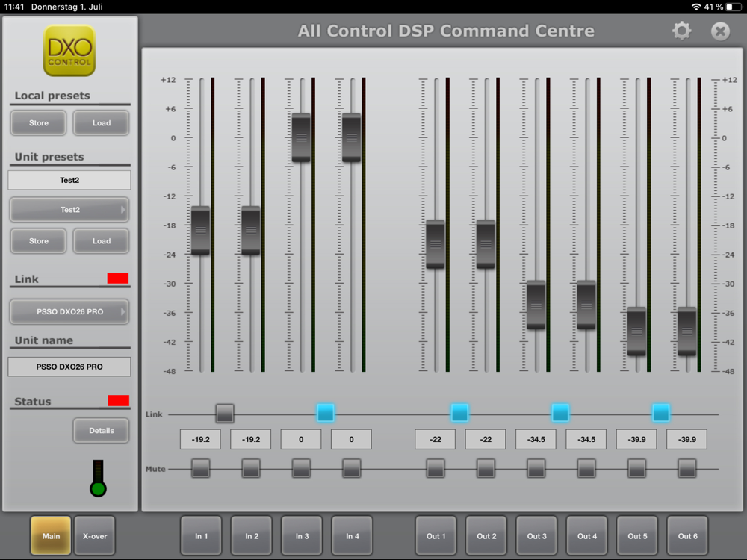Mute input channel In 3
This screenshot has width=747, height=560.
click(301, 469)
